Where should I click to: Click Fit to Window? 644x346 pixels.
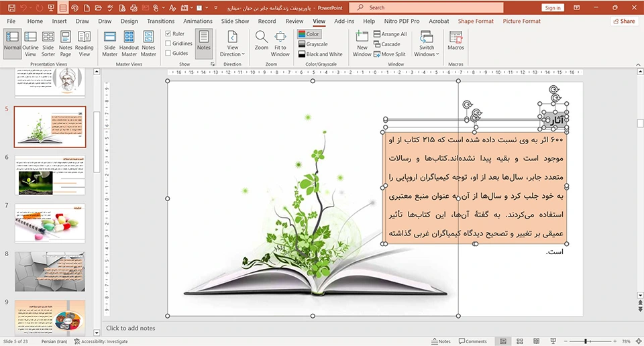click(x=280, y=44)
